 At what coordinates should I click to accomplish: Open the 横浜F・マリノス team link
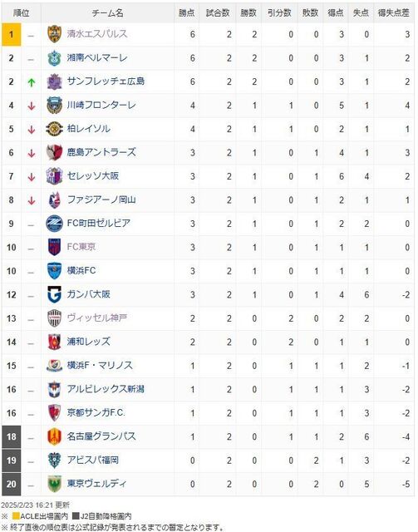pos(100,366)
